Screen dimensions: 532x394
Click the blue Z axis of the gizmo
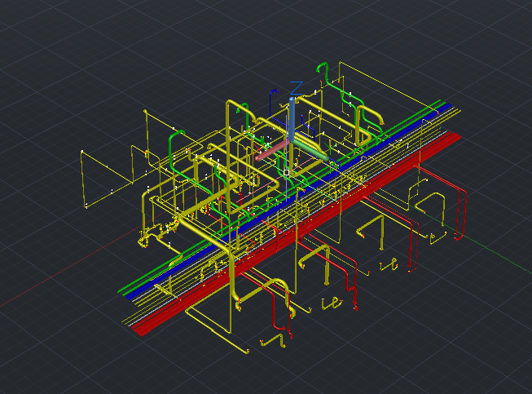pos(292,119)
